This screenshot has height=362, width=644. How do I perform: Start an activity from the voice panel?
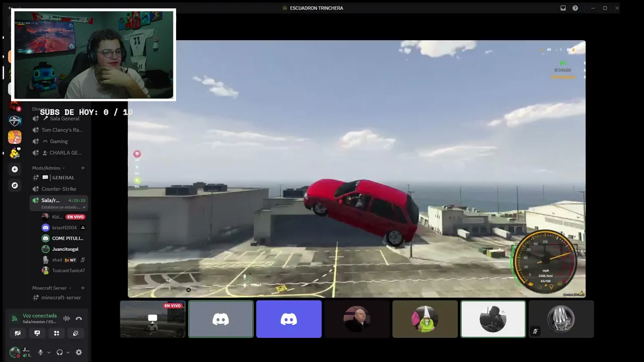56,333
